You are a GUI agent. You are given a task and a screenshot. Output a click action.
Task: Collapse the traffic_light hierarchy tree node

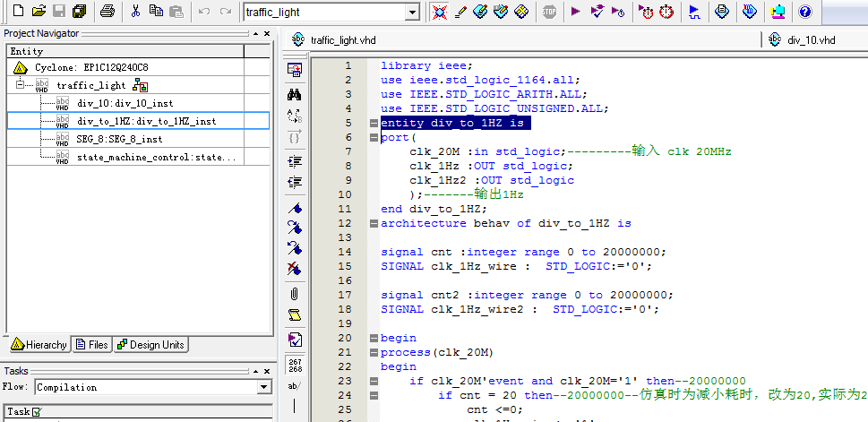point(20,85)
